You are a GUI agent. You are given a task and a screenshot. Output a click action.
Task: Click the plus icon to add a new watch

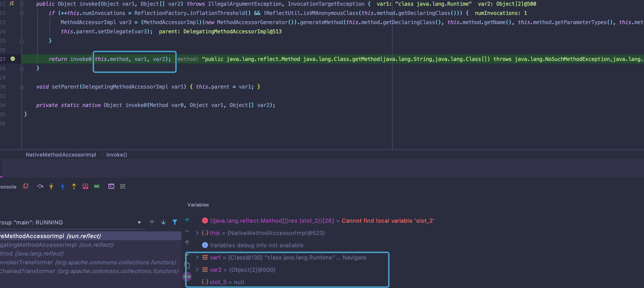click(187, 220)
